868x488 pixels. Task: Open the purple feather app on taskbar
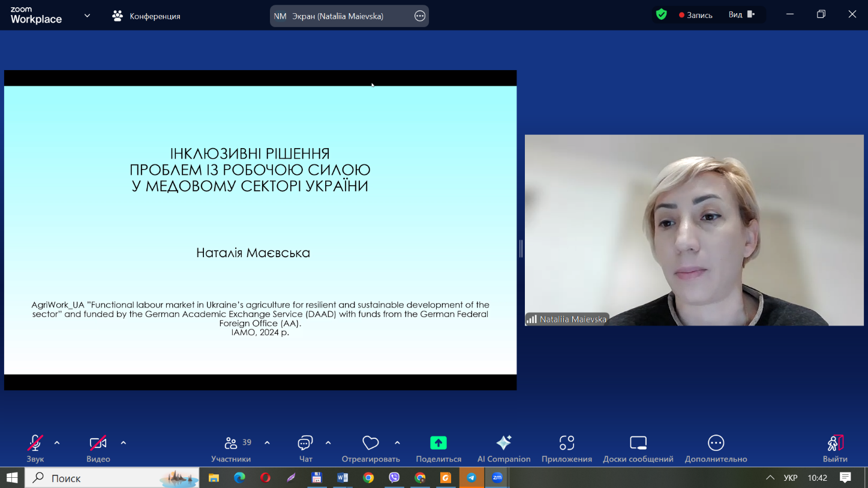coord(291,478)
